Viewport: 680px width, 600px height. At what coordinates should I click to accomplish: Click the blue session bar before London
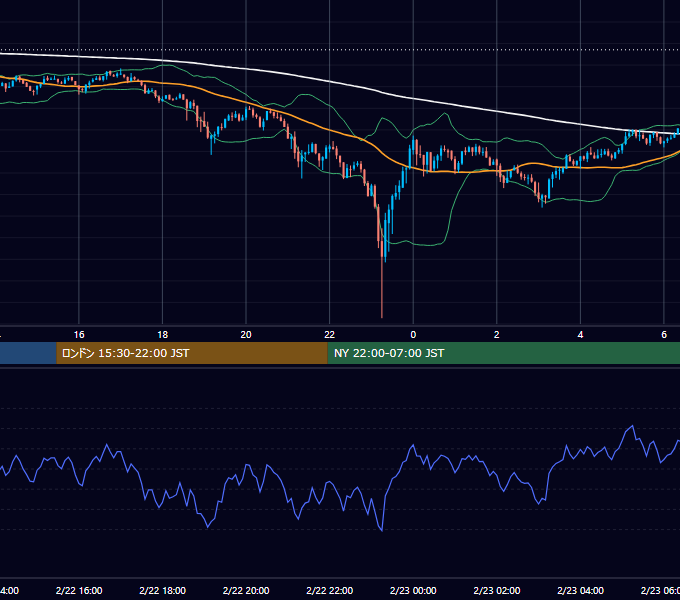click(x=28, y=353)
